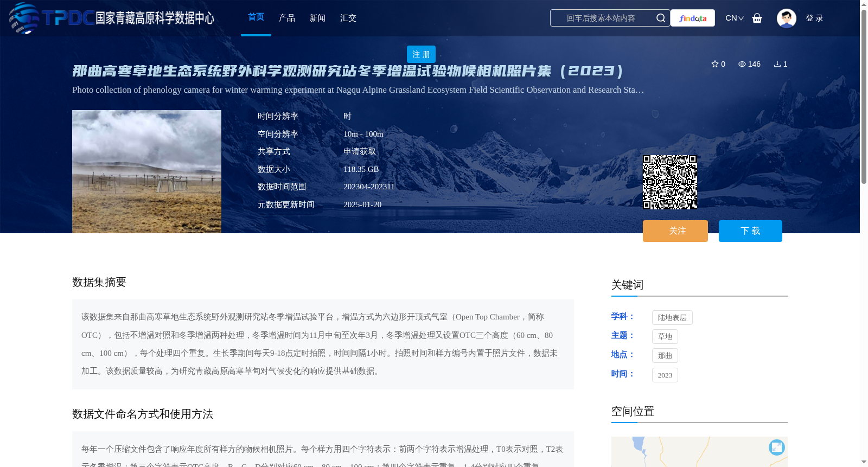Click the QR code image

[670, 182]
